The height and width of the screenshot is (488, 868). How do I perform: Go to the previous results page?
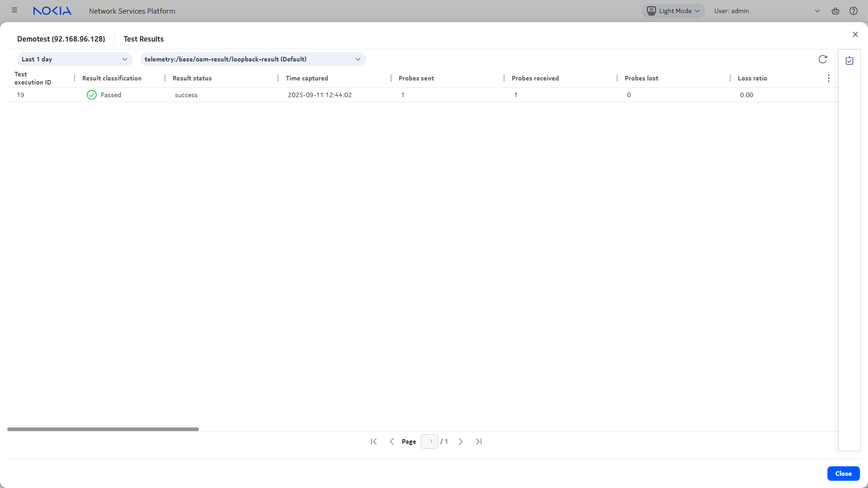click(392, 441)
